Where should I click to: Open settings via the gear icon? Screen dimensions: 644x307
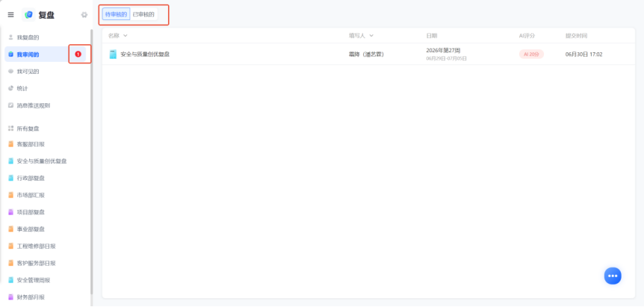84,15
